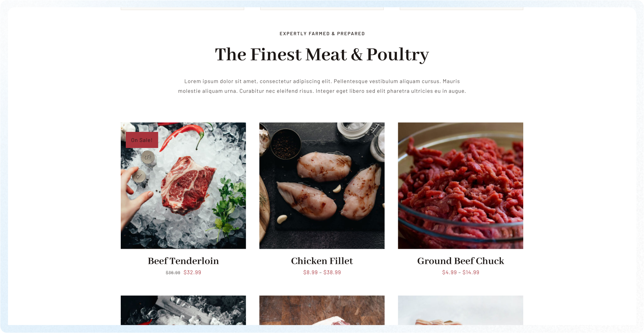644x333 pixels.
Task: Open the bottom-left product thumbnail with ice
Action: click(183, 310)
